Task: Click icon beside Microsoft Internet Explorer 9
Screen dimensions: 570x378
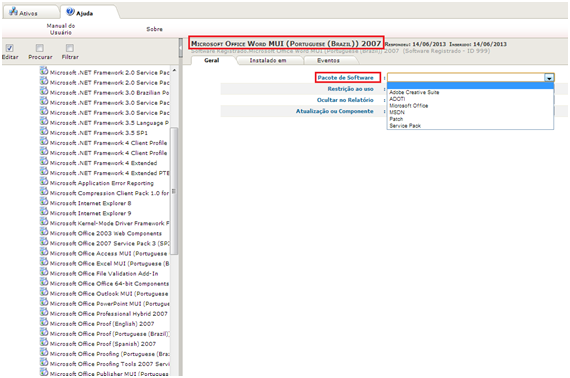Action: tap(44, 212)
